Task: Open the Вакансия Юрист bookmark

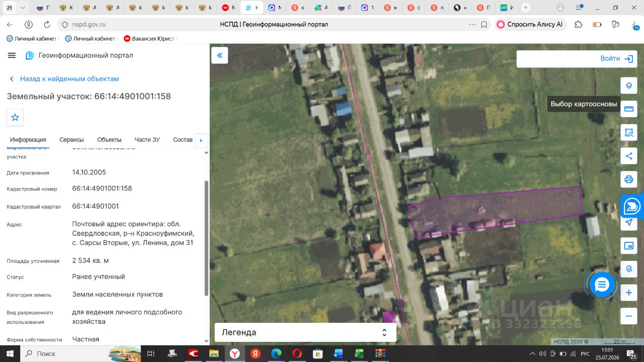Action: (149, 39)
